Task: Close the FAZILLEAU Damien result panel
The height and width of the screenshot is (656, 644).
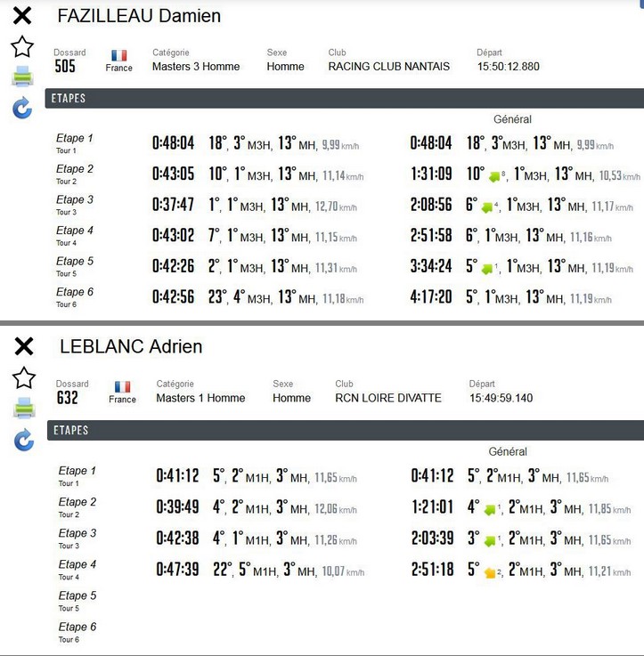Action: coord(22,15)
